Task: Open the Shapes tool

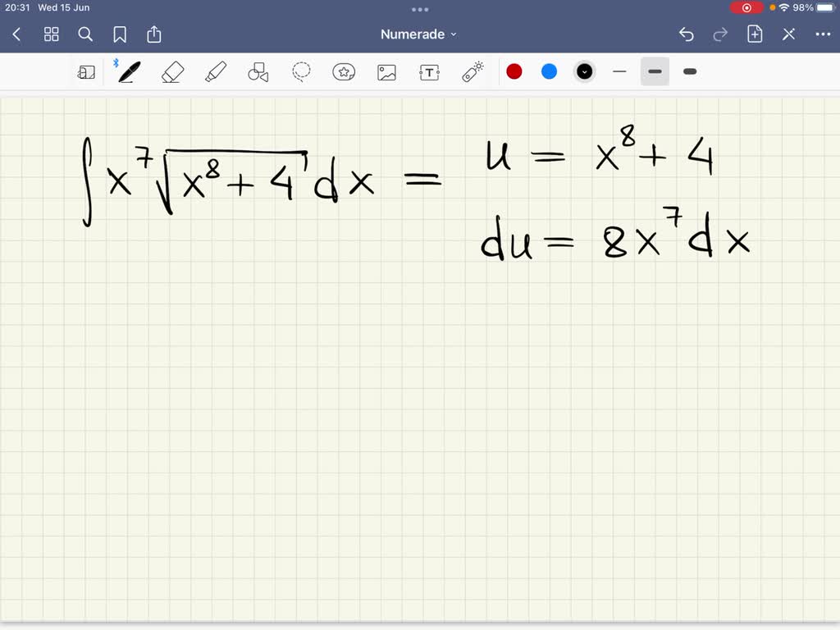Action: click(x=258, y=71)
